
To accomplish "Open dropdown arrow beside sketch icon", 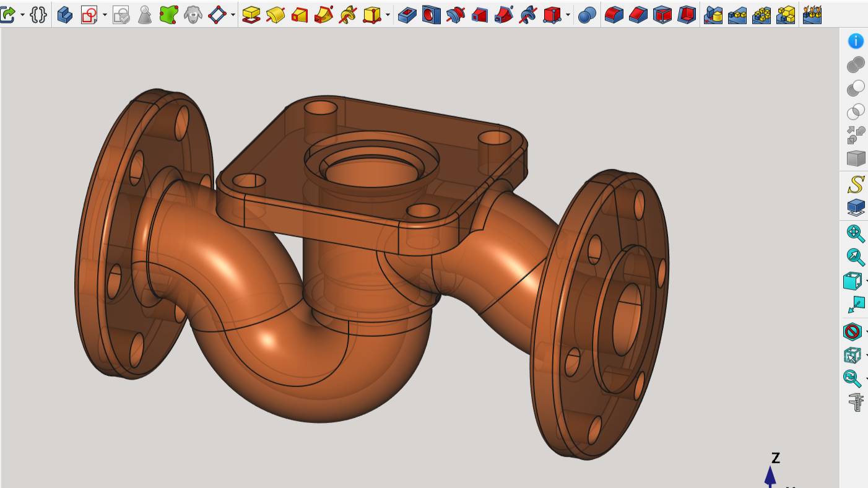I will [x=105, y=15].
